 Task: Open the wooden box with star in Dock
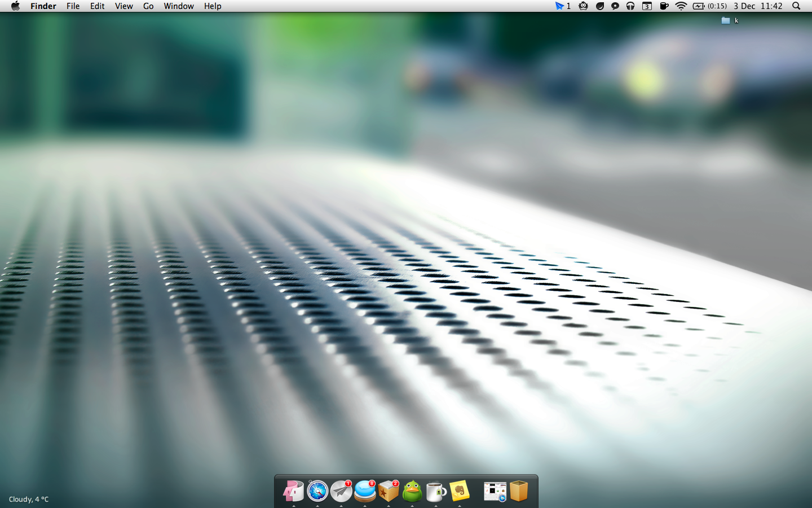(x=389, y=491)
